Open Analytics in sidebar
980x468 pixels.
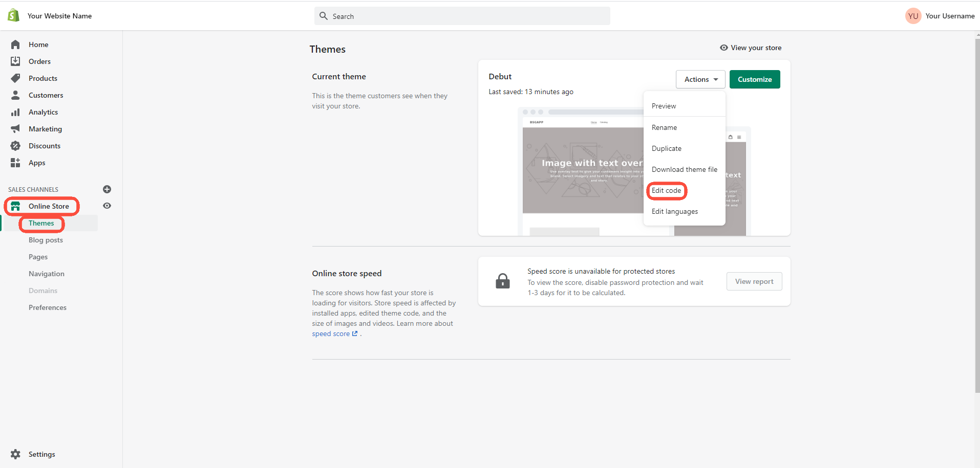coord(43,112)
